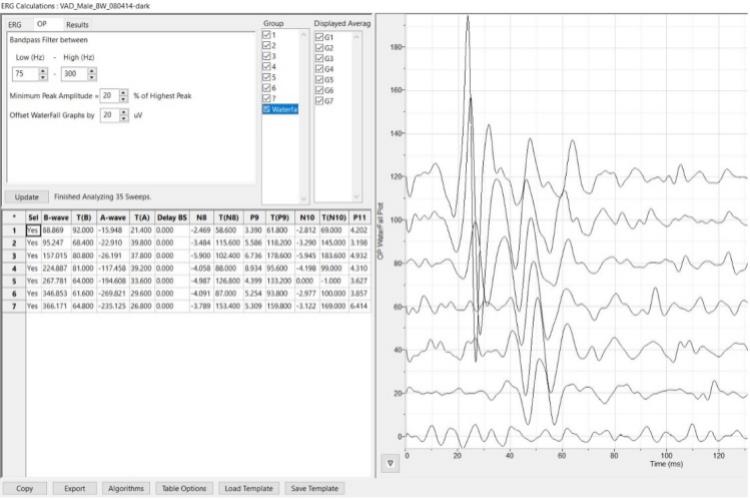
Task: Click the Copy button
Action: tap(24, 488)
